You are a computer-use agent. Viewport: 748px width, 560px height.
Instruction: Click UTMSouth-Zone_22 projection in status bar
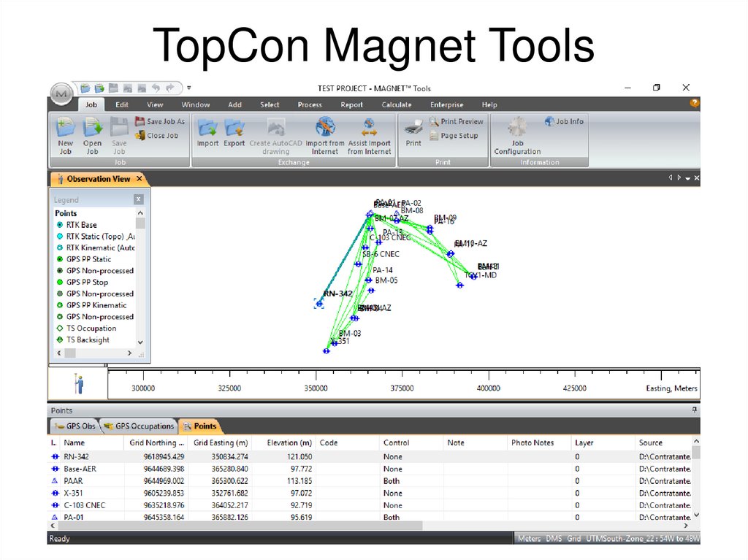pos(643,539)
